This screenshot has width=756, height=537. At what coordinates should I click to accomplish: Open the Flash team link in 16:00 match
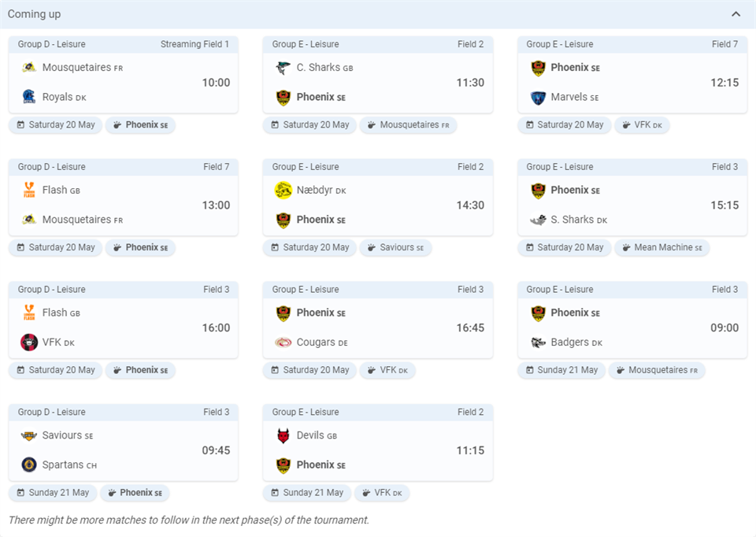54,313
